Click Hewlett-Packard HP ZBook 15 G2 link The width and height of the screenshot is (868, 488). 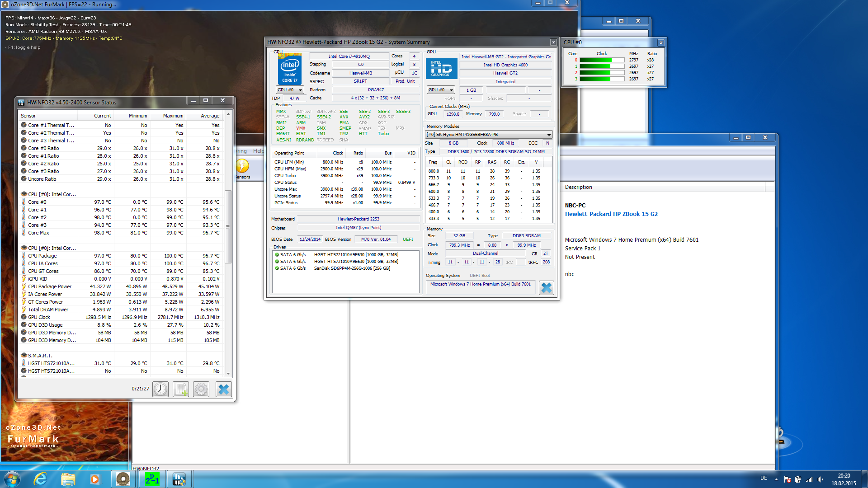click(x=611, y=214)
